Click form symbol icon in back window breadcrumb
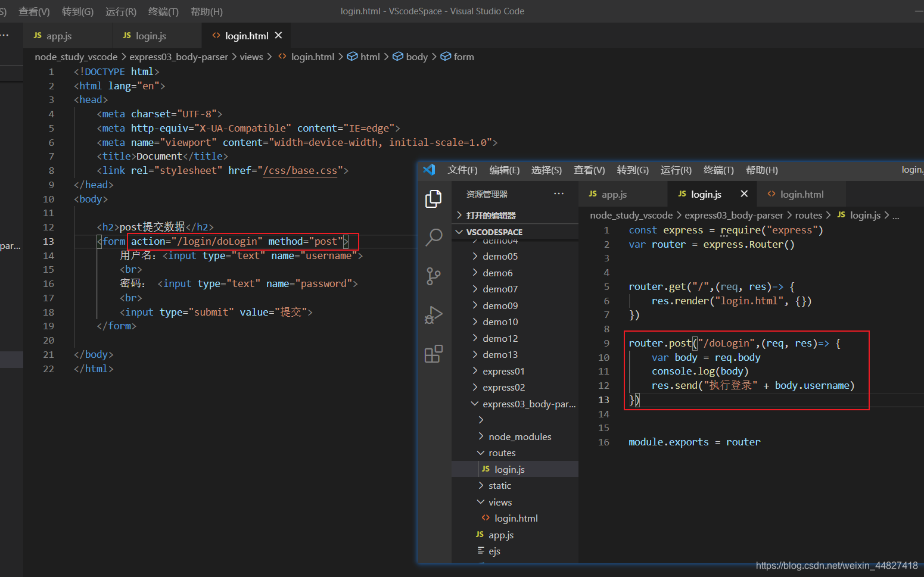Screen dimensions: 924x577 (446, 57)
